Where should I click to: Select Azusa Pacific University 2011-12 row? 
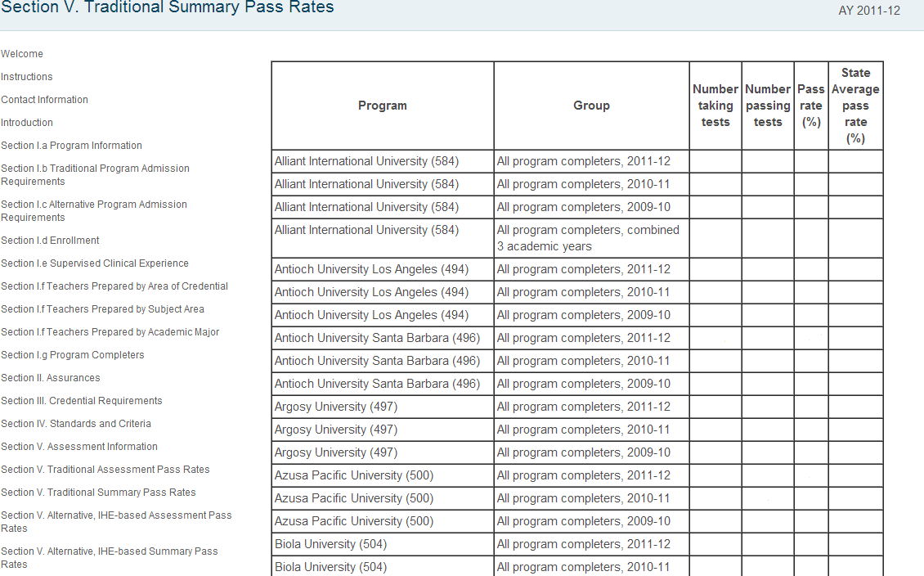577,476
